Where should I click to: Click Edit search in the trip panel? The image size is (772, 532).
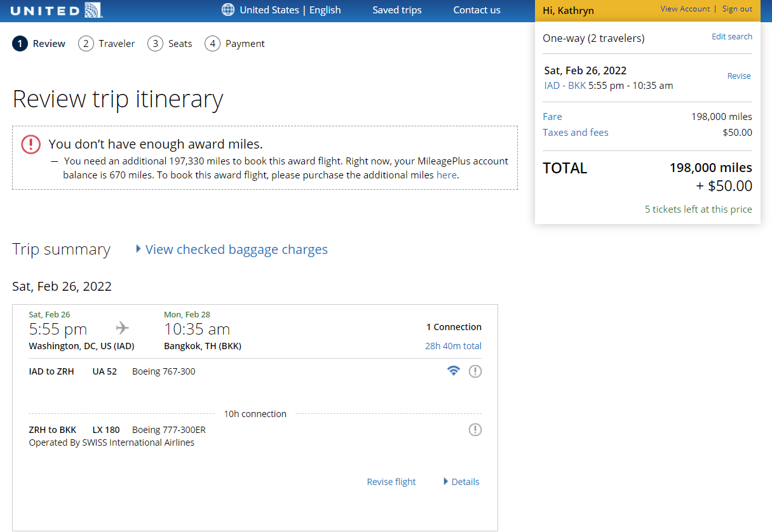(731, 36)
